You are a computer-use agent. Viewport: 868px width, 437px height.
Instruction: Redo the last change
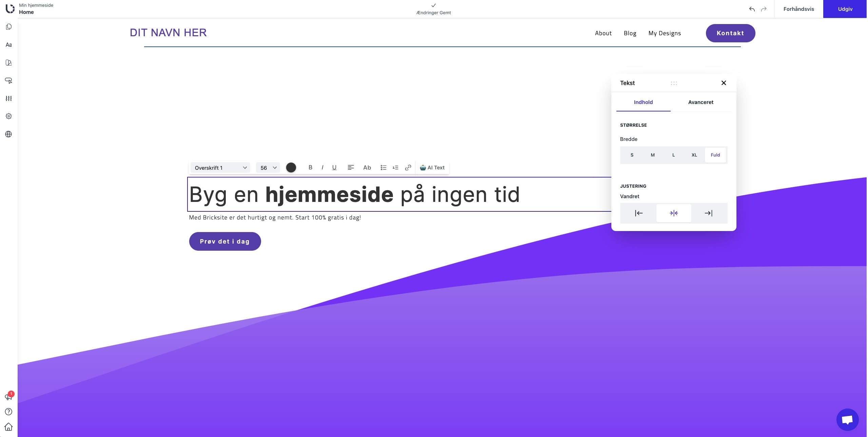click(x=764, y=9)
